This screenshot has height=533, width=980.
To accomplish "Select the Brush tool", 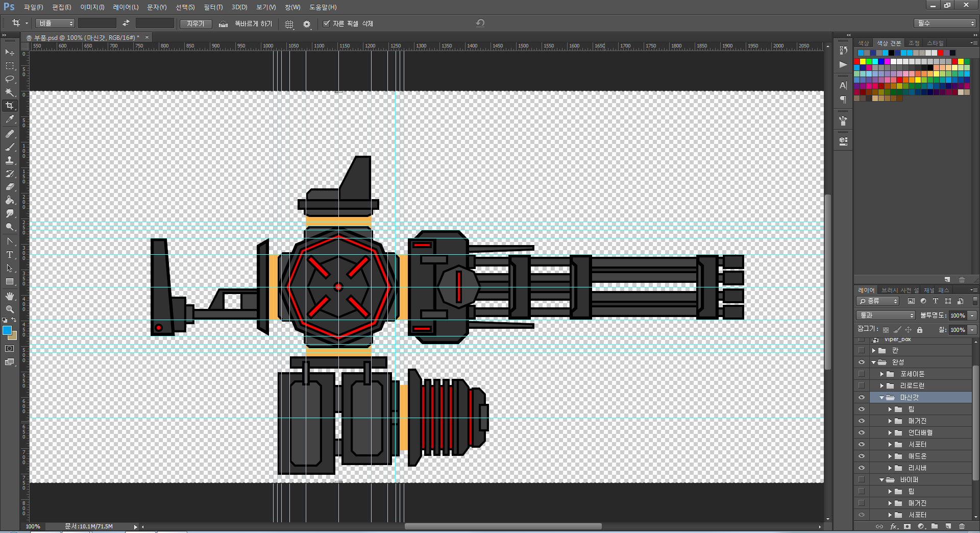I will coord(10,147).
